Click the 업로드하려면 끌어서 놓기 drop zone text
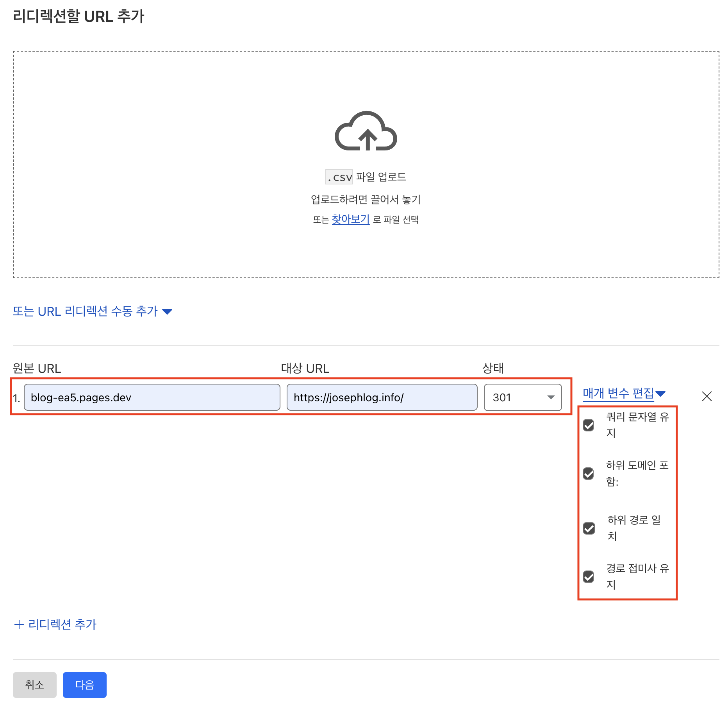The height and width of the screenshot is (719, 728). (366, 199)
